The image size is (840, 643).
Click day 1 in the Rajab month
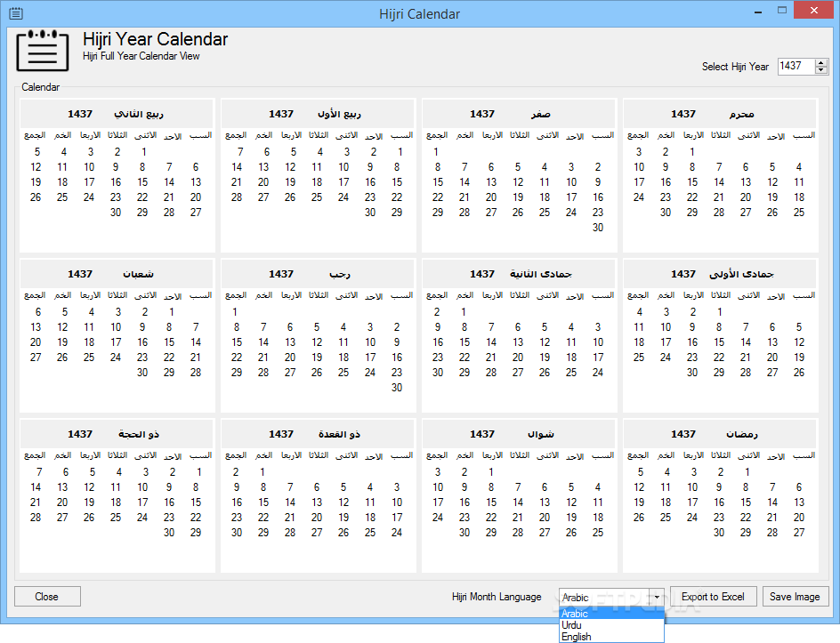click(x=235, y=312)
